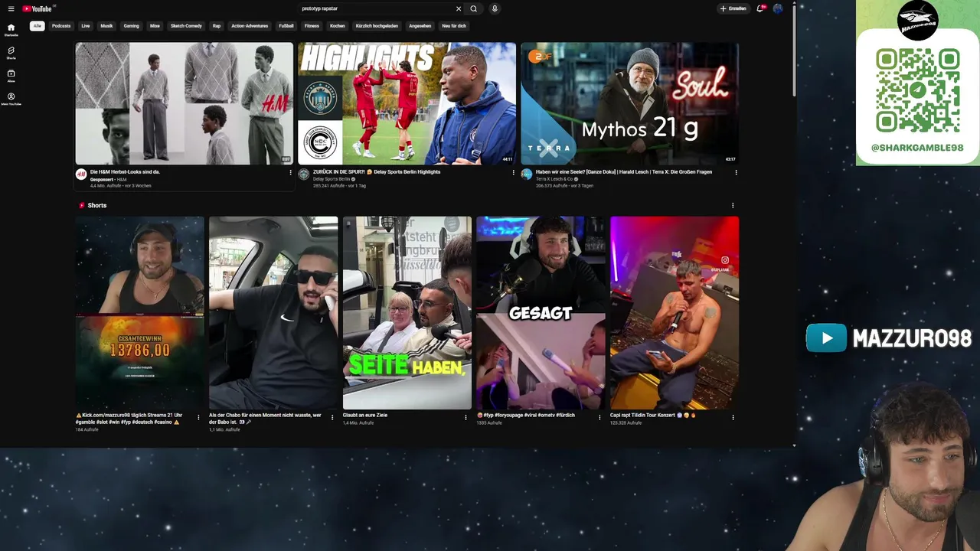Click the title Die H&M Herbst-Looks sind da
Viewport: 980px width, 551px height.
(x=125, y=172)
